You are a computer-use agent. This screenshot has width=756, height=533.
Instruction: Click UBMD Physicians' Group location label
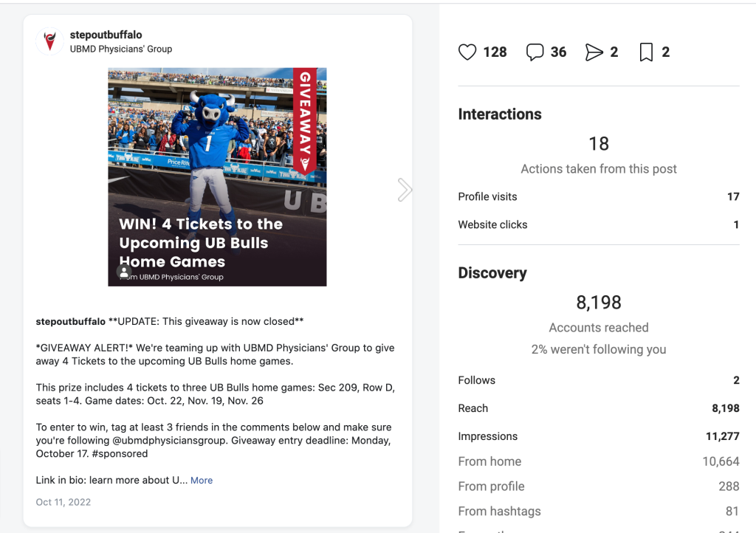click(121, 49)
